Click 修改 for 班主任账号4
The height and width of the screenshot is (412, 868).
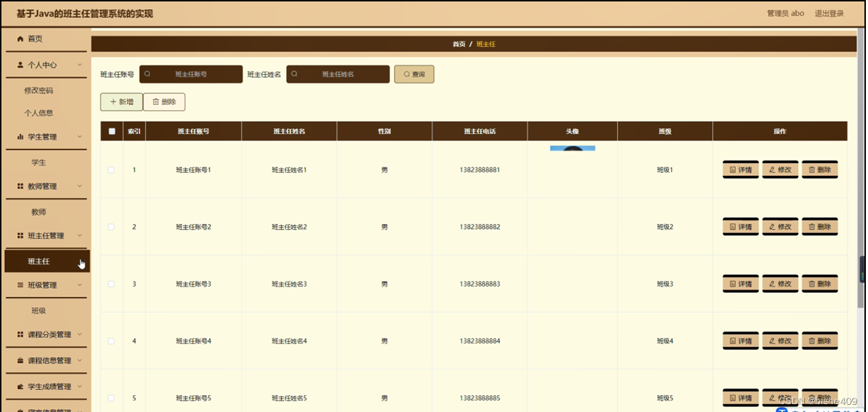780,341
